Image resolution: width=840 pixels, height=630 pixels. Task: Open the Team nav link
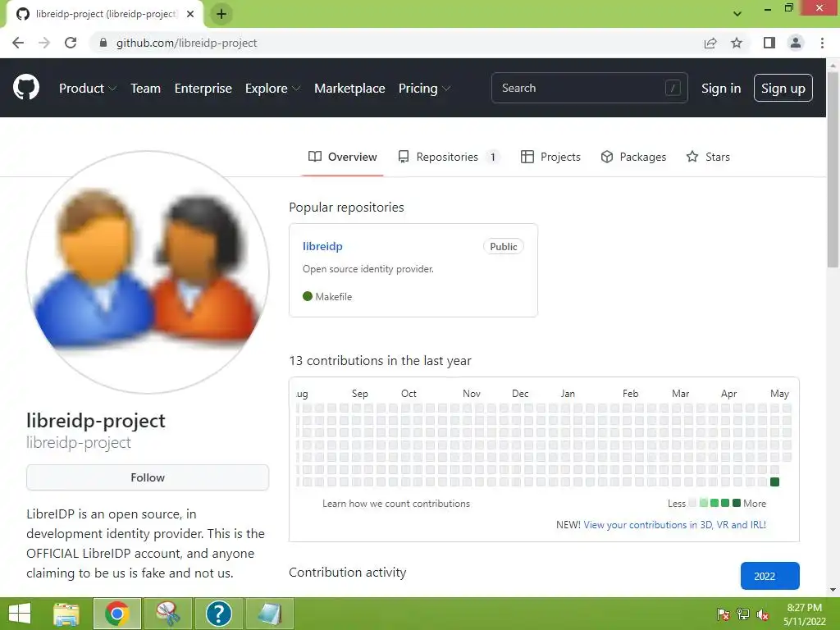tap(146, 89)
